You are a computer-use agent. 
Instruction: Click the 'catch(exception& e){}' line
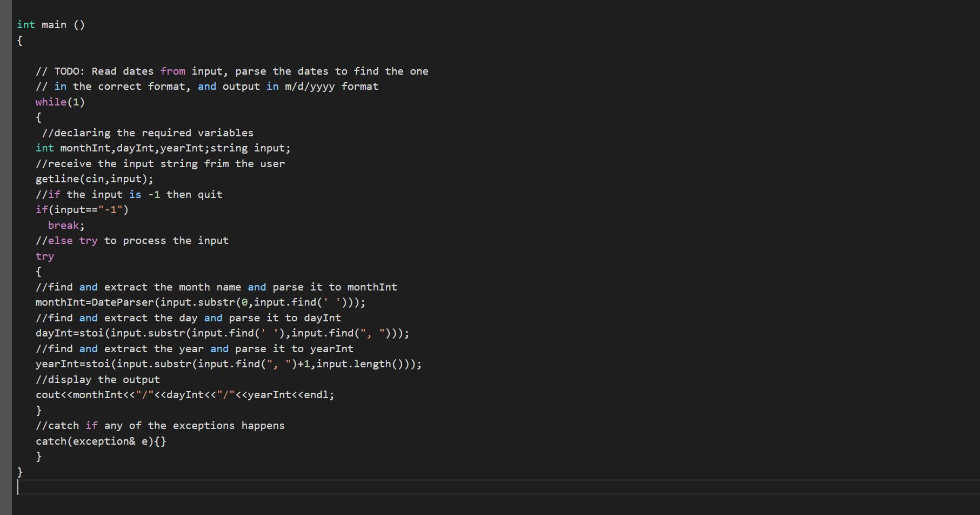point(101,441)
